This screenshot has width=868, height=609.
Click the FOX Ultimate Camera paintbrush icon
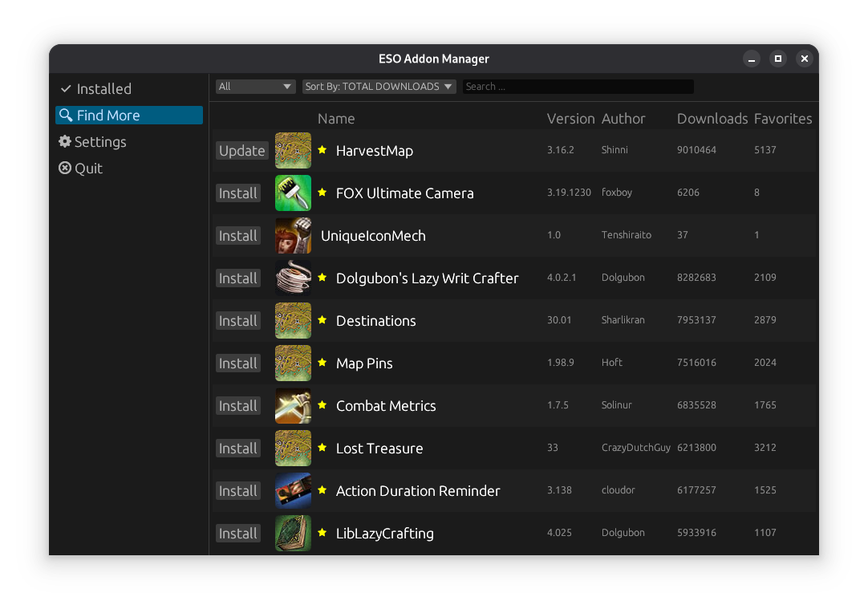coord(293,193)
